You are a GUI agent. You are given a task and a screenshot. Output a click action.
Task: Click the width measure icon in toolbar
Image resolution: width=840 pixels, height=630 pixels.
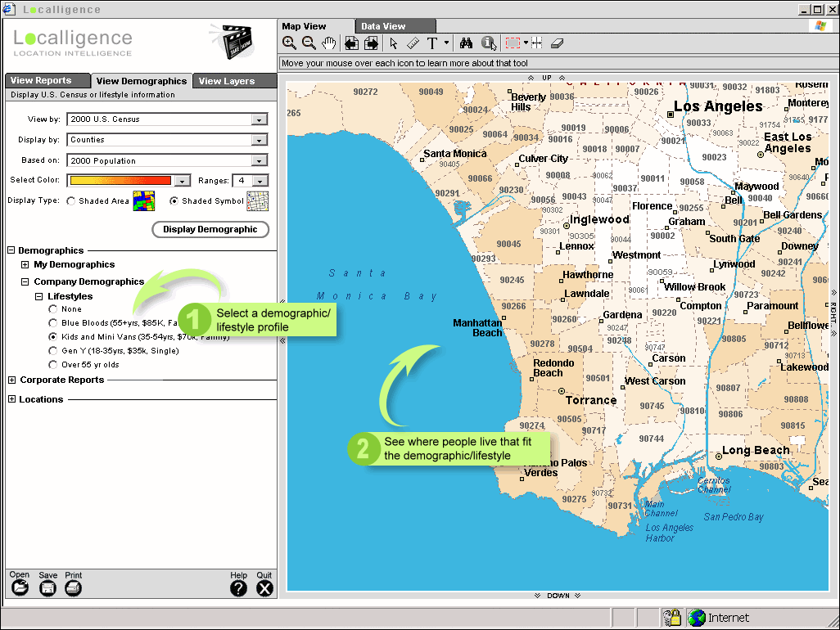point(536,43)
